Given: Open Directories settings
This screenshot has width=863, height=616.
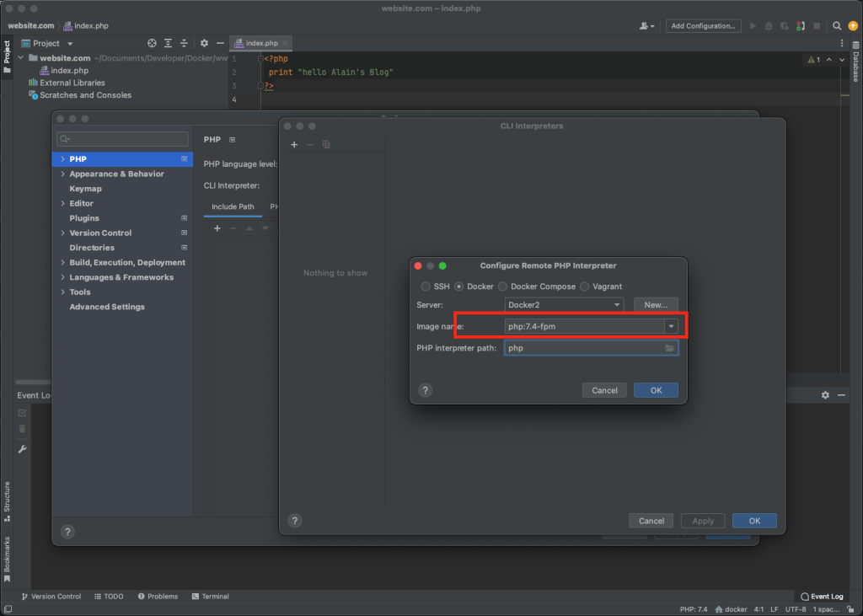Looking at the screenshot, I should pyautogui.click(x=92, y=248).
